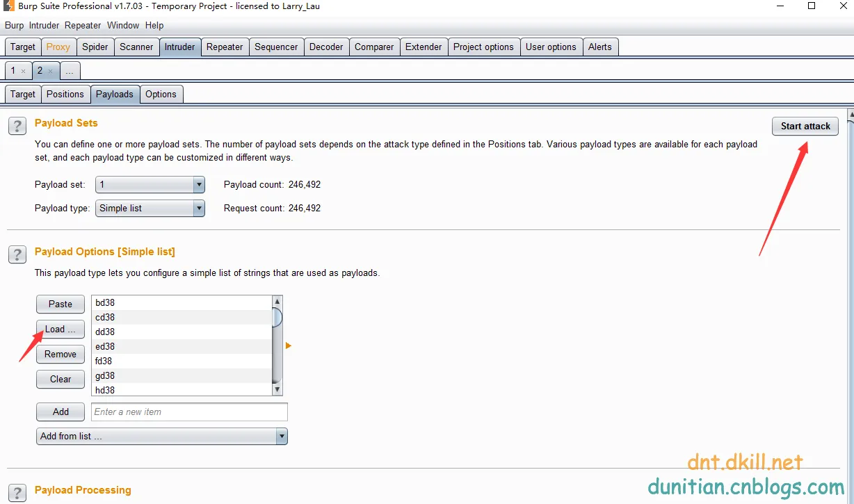Screen dimensions: 854x504
Task: Open the Intruder menu
Action: [x=45, y=26]
